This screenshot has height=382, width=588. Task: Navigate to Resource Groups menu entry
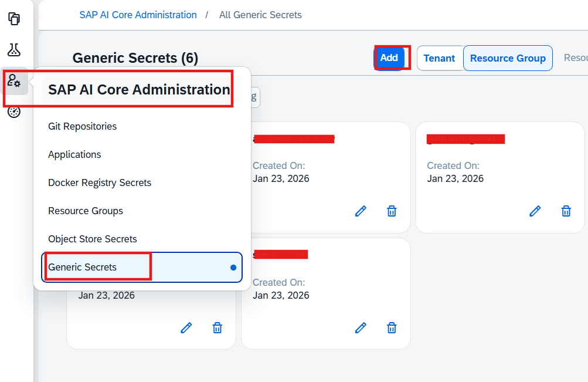142,211
